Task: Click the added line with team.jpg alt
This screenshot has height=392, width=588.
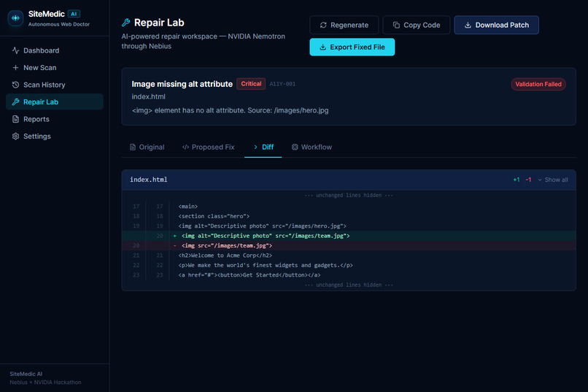Action: click(349, 236)
